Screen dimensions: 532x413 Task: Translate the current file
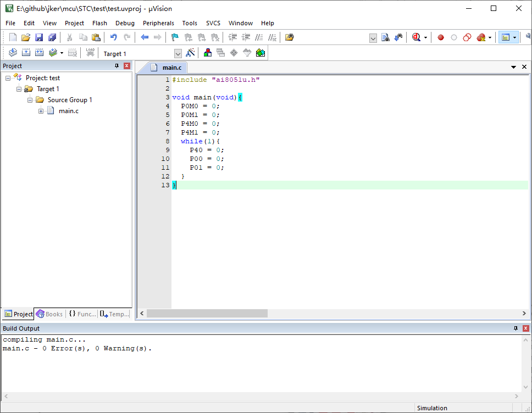[x=13, y=53]
